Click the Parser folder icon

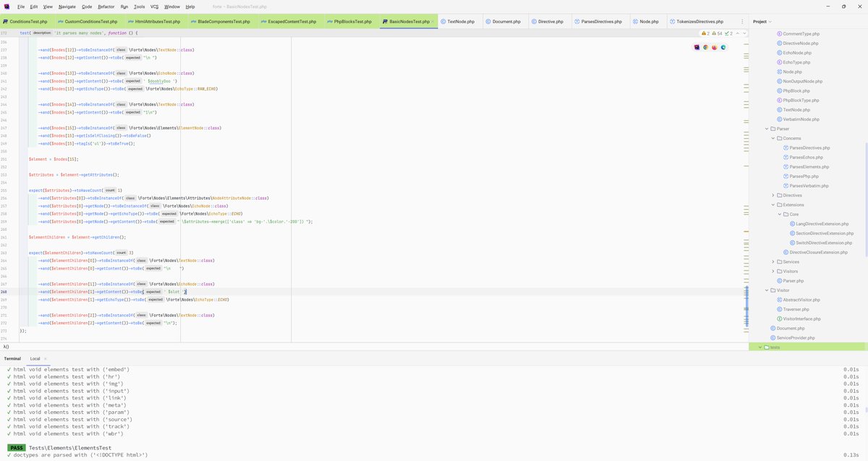point(773,129)
